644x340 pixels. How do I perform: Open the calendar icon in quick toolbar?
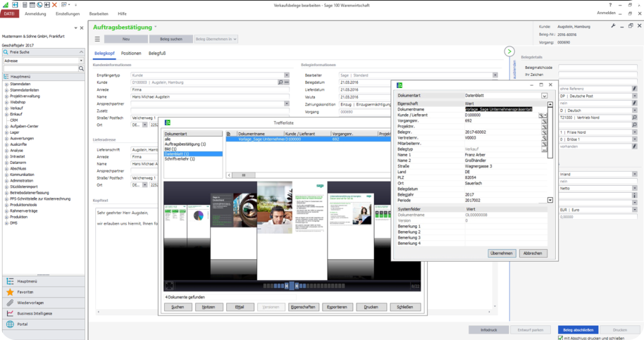32,5
